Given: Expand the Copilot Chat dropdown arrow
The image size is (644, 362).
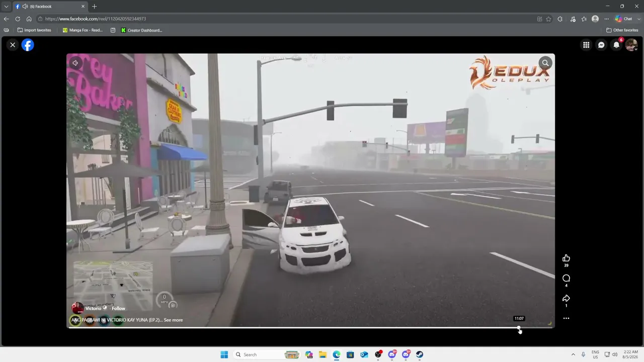Looking at the screenshot, I should tap(638, 19).
